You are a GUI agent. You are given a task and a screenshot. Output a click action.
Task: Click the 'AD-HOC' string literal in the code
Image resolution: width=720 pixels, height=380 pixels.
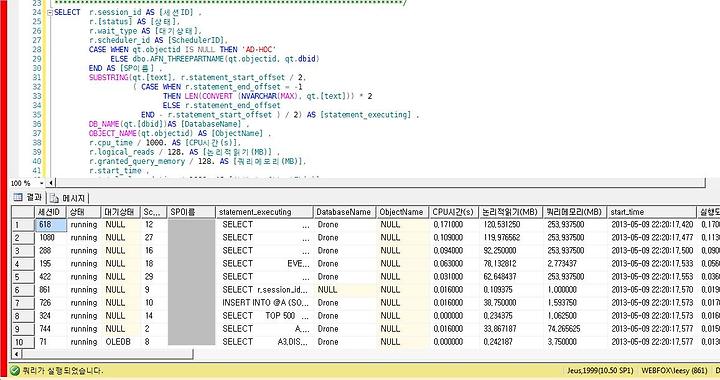click(259, 49)
